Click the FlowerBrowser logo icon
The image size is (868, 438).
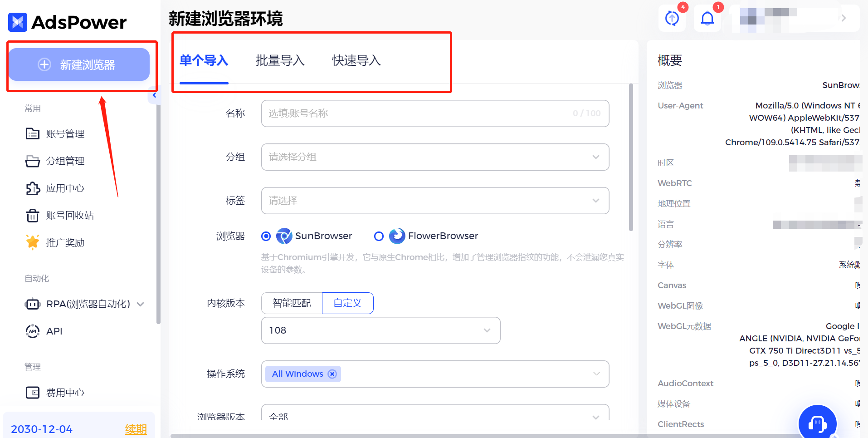(397, 236)
